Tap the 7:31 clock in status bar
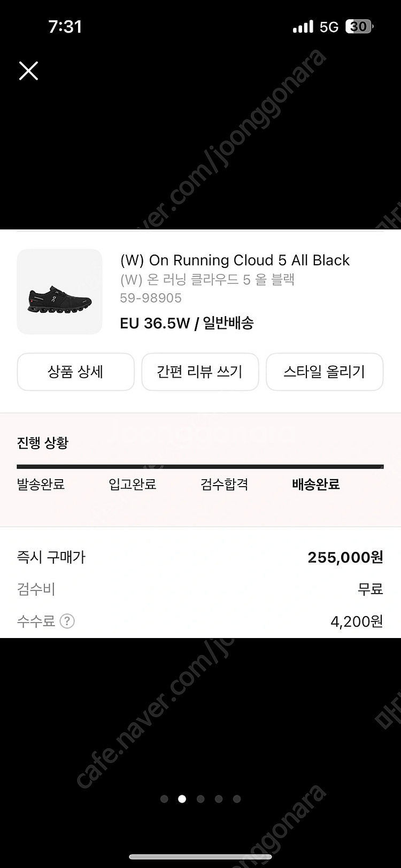The width and height of the screenshot is (401, 868). click(x=65, y=27)
